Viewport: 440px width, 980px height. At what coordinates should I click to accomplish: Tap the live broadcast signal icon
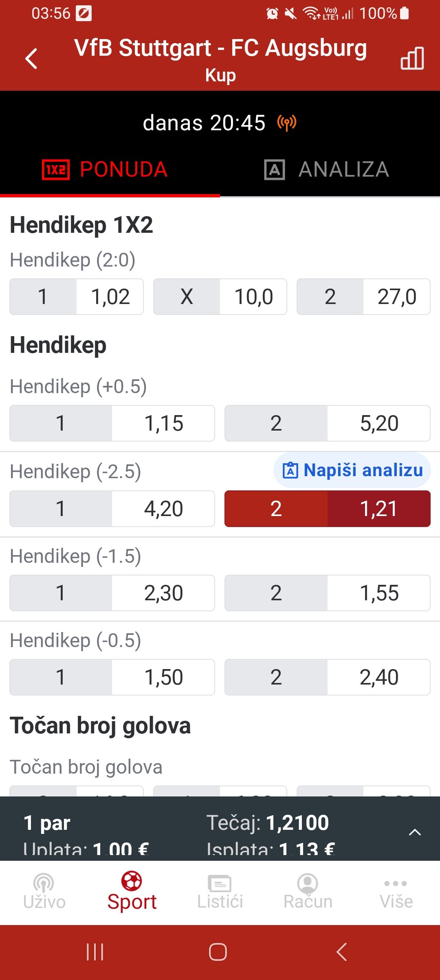[287, 122]
